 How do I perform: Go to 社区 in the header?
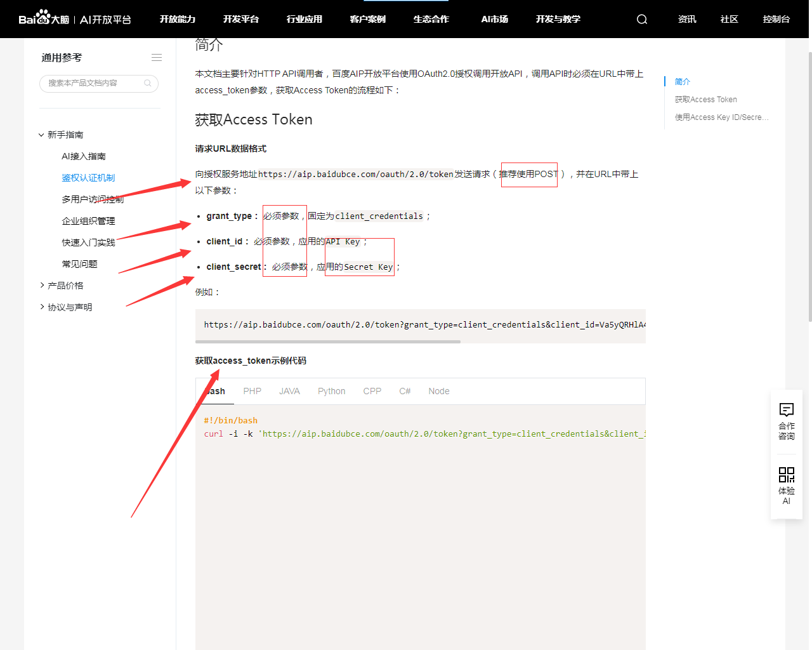[730, 19]
